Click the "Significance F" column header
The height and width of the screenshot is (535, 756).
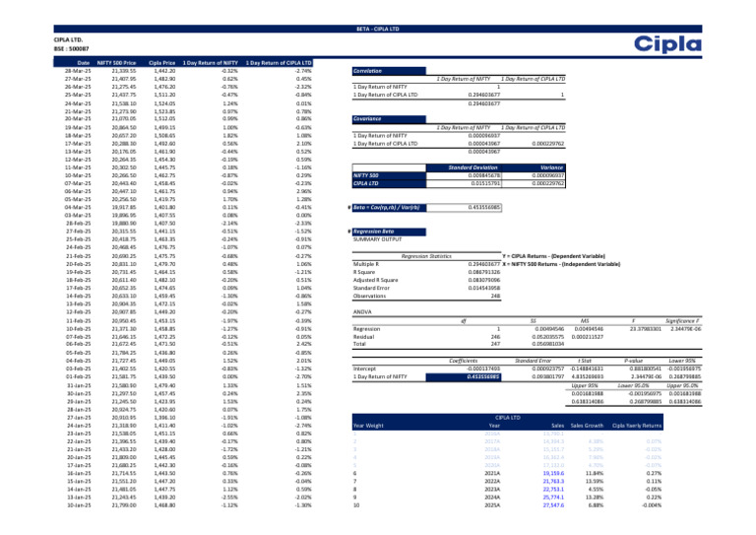pyautogui.click(x=682, y=321)
